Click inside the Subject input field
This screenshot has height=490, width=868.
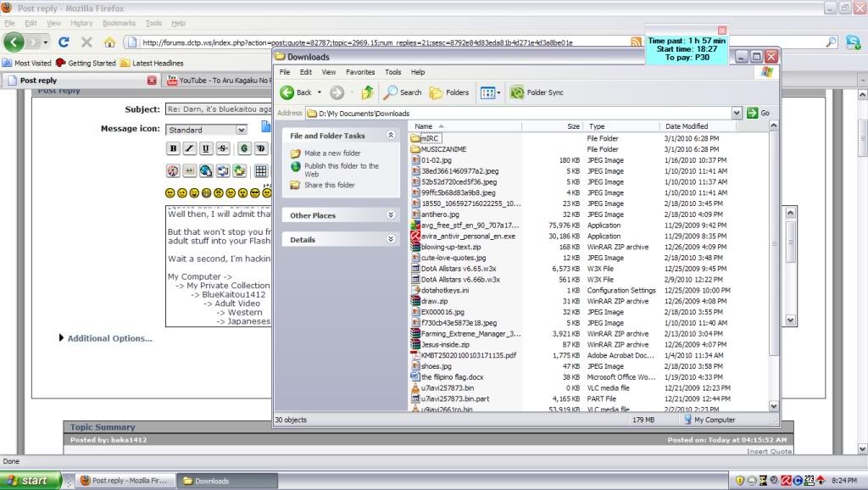coord(219,109)
